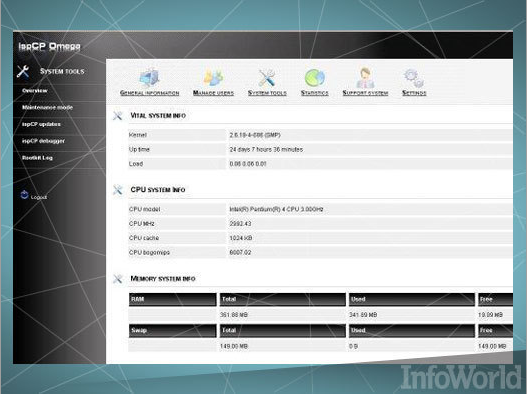The height and width of the screenshot is (394, 527).
Task: Click the CPU System Info tools icon
Action: point(118,190)
